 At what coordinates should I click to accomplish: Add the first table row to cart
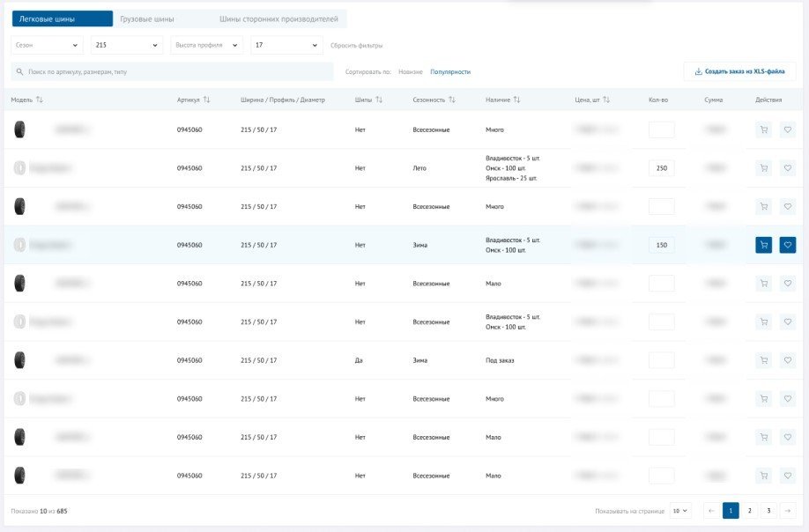(763, 129)
